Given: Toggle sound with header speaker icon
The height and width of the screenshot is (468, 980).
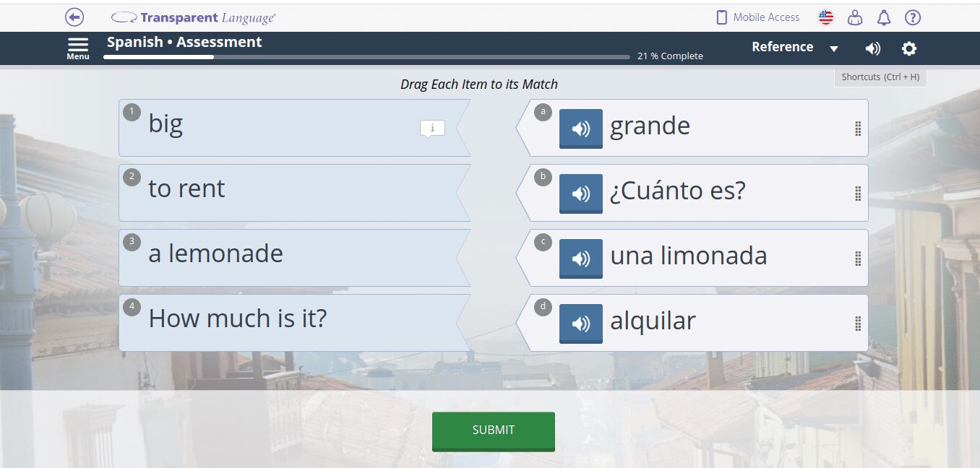Looking at the screenshot, I should pyautogui.click(x=873, y=48).
